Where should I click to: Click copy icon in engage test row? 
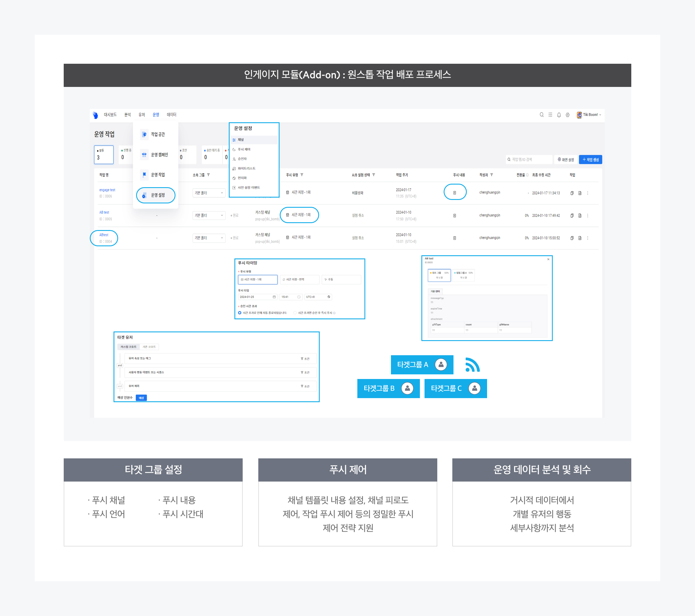(x=572, y=193)
